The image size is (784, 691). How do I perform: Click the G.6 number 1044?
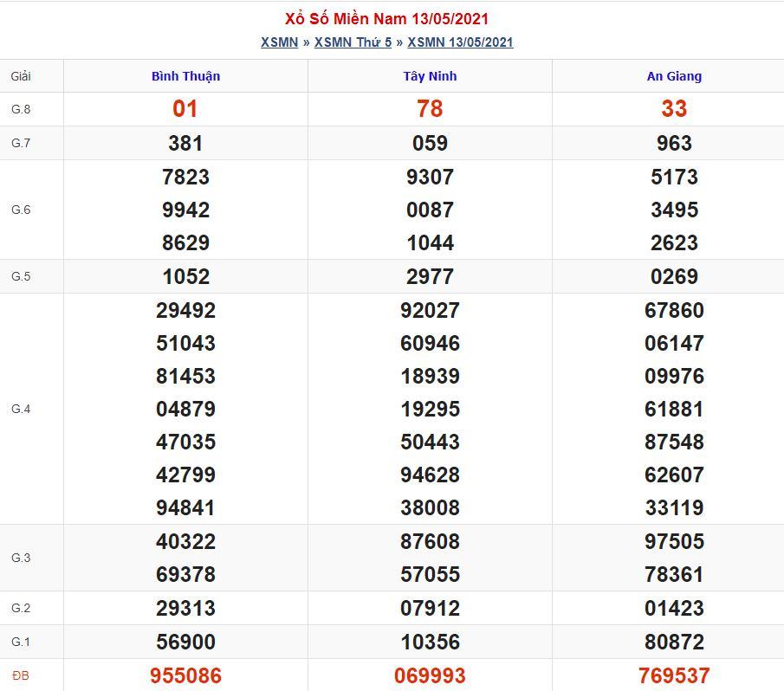[x=430, y=242]
